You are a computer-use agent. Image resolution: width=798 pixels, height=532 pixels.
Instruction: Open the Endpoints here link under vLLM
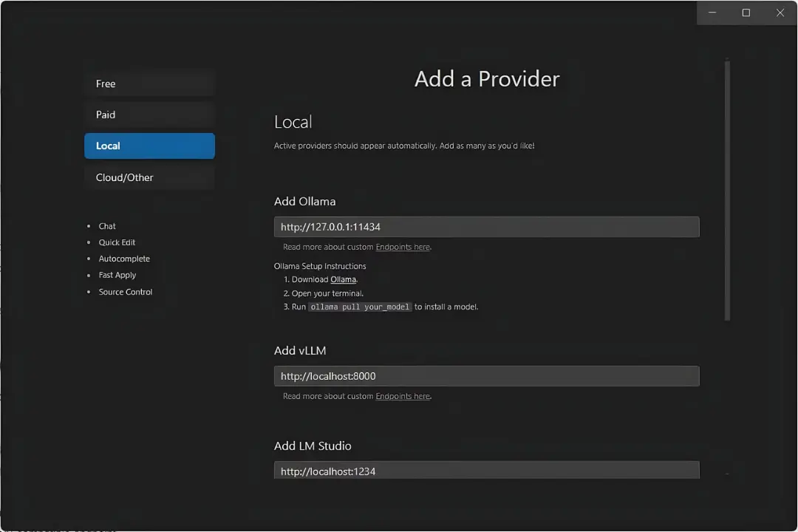tap(403, 396)
